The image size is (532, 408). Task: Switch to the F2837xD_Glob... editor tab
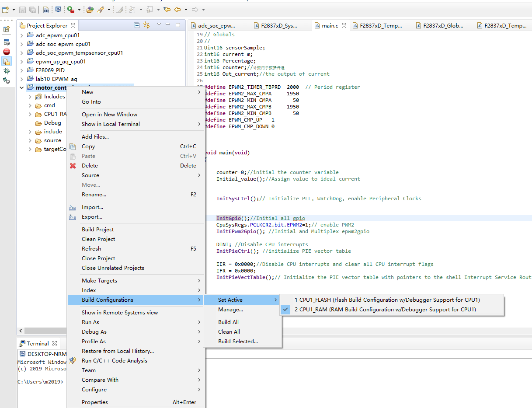click(442, 26)
